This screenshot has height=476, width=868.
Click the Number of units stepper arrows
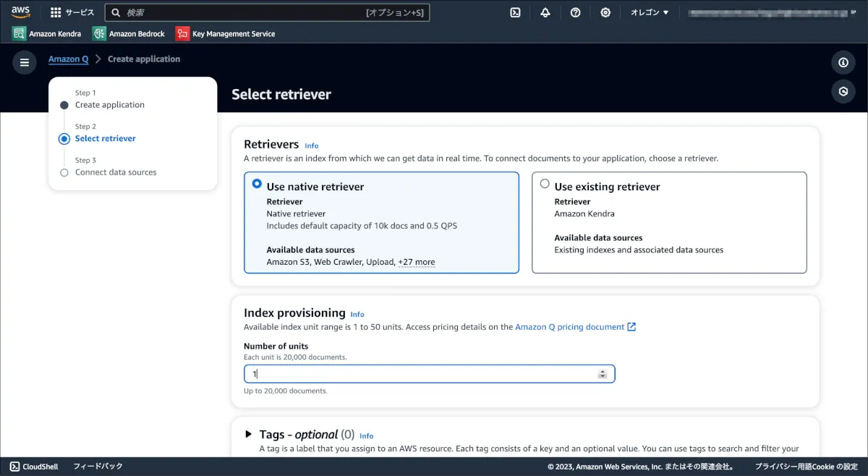603,374
